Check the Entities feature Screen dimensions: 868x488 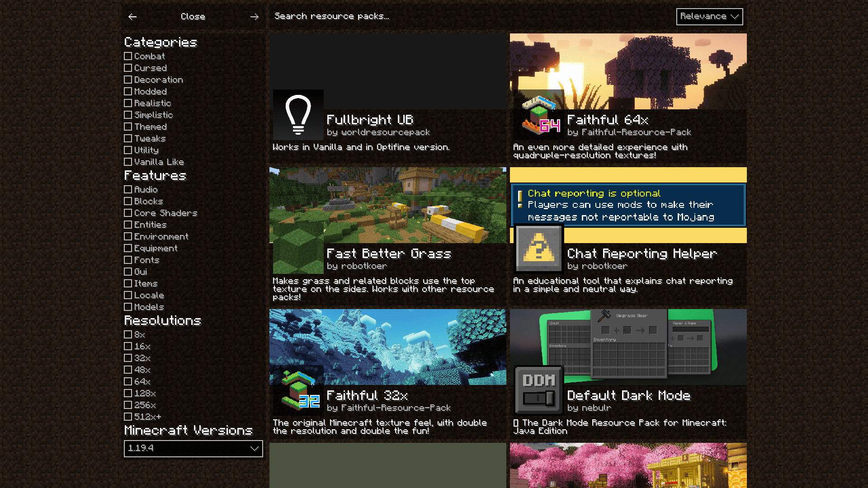pos(128,225)
